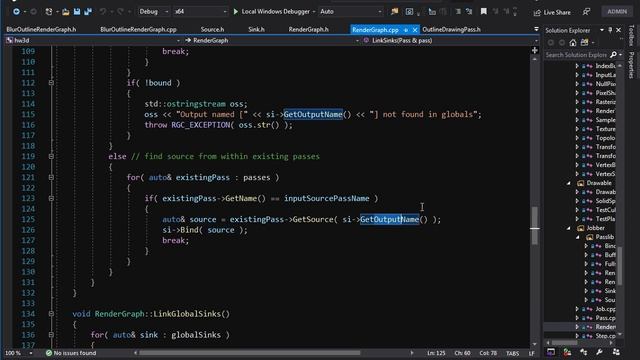Click the find in files toolbar icon
Screen dimensions: 640x360
click(394, 11)
